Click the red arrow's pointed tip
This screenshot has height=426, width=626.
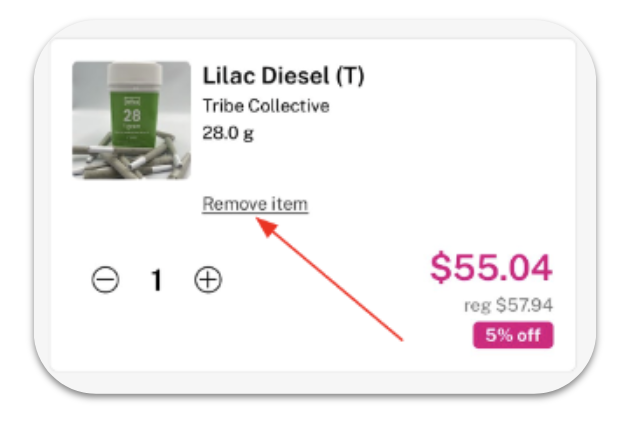[x=258, y=220]
